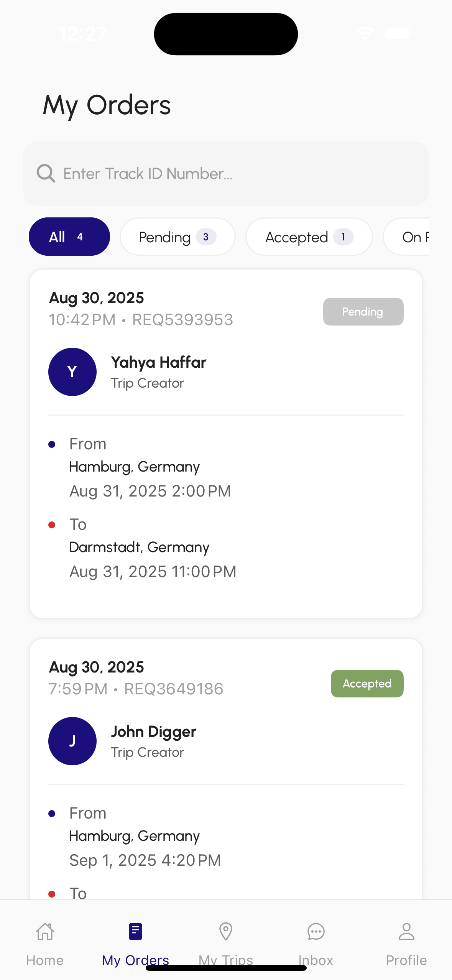Go to the Profile person icon
452x980 pixels.
406,932
